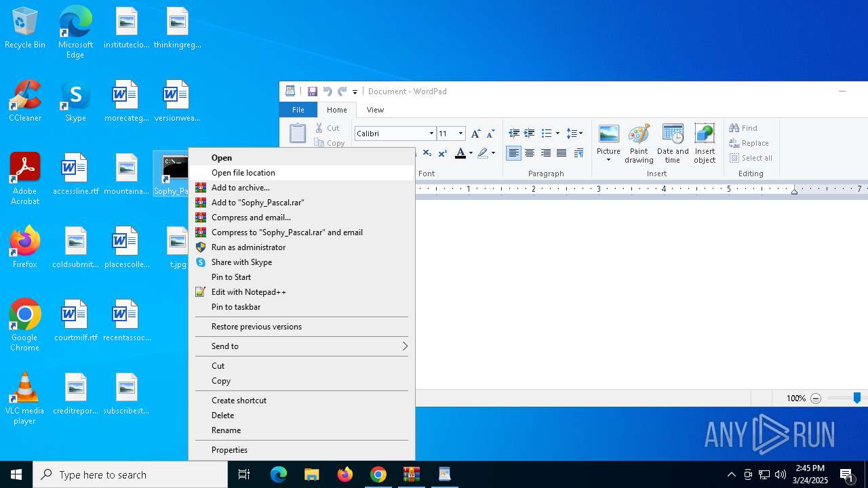This screenshot has width=868, height=488.
Task: Click Select all in Editing group
Action: pos(751,158)
